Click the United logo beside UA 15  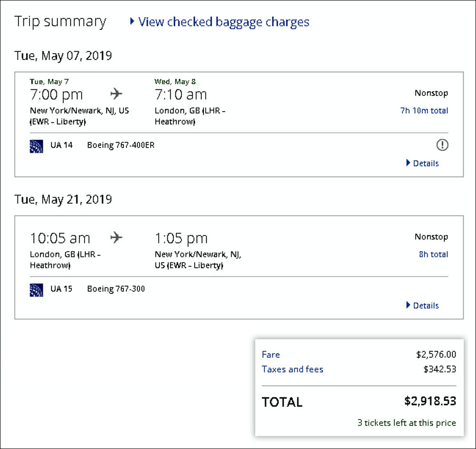click(37, 289)
